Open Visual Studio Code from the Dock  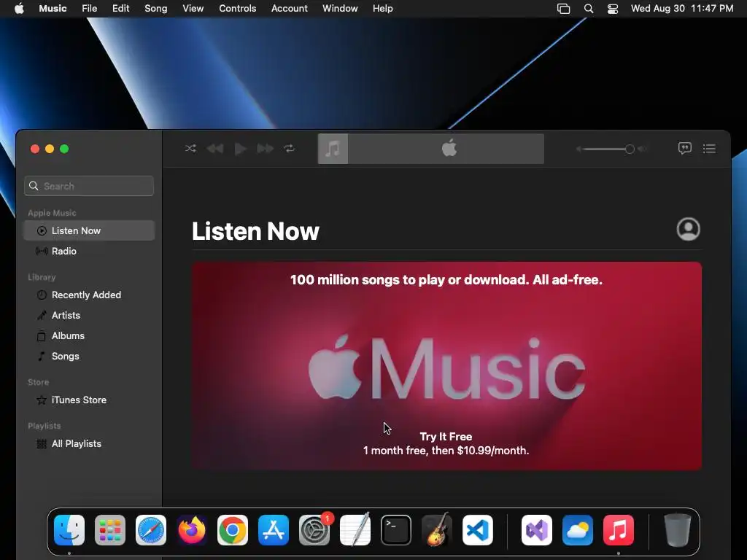click(478, 530)
